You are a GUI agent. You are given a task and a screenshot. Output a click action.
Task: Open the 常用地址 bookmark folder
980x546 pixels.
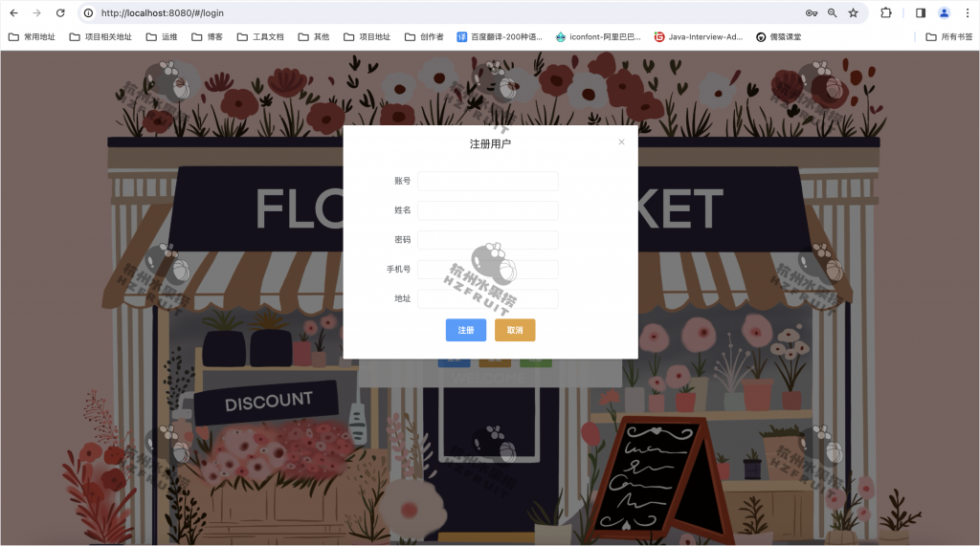coord(32,37)
